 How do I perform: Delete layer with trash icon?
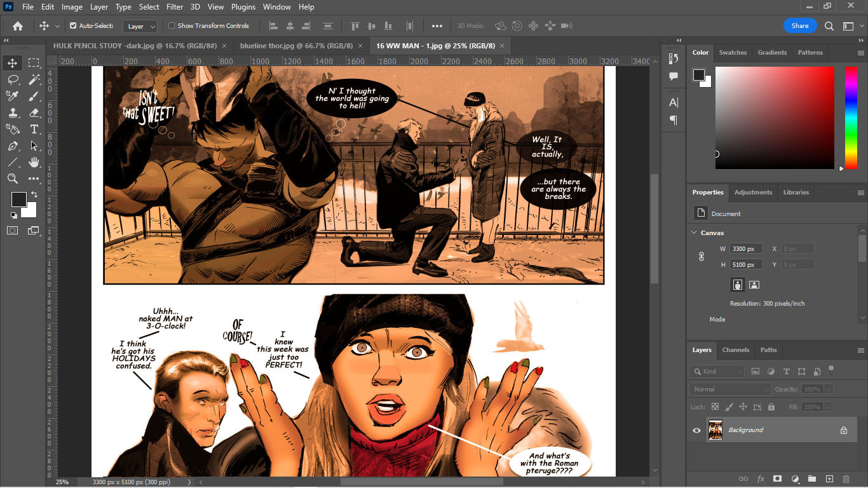pos(846,478)
